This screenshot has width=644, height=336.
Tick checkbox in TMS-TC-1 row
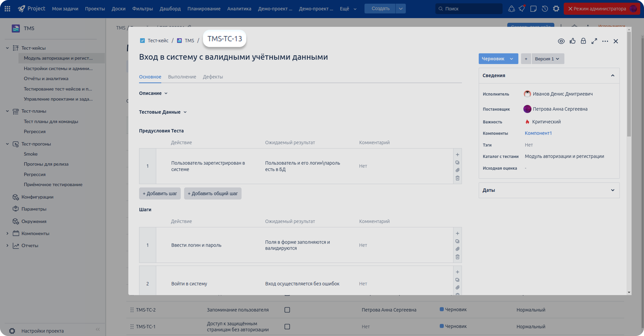coord(287,326)
